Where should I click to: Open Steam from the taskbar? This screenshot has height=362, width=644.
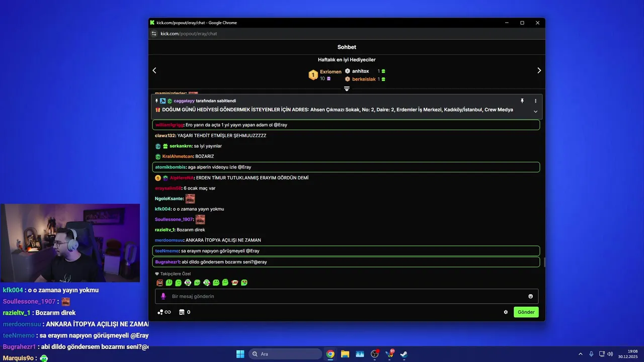point(404,354)
